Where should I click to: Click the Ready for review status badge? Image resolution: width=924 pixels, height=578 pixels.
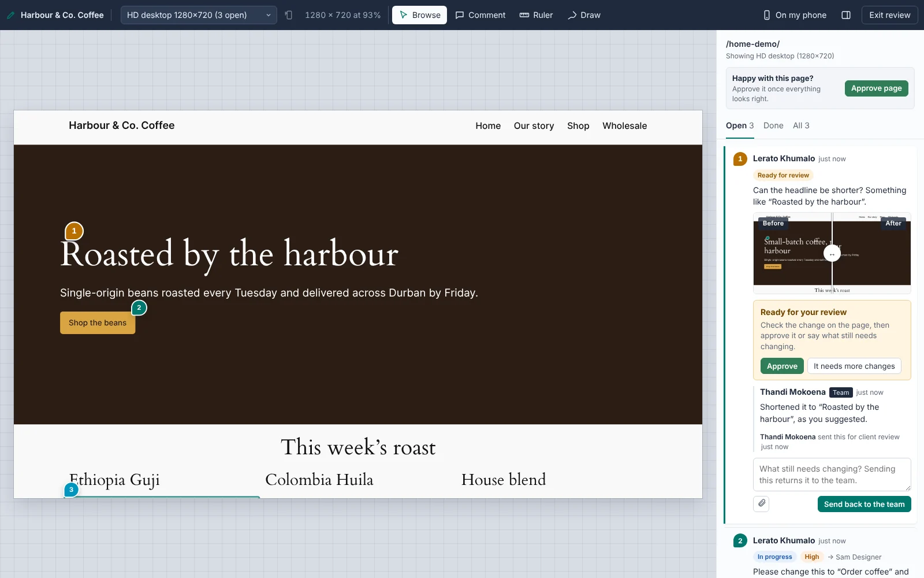783,175
